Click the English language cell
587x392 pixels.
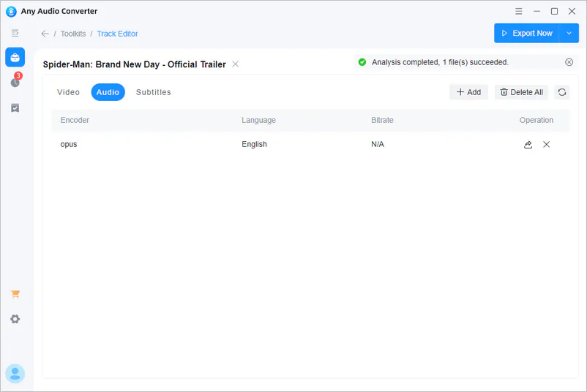tap(254, 144)
